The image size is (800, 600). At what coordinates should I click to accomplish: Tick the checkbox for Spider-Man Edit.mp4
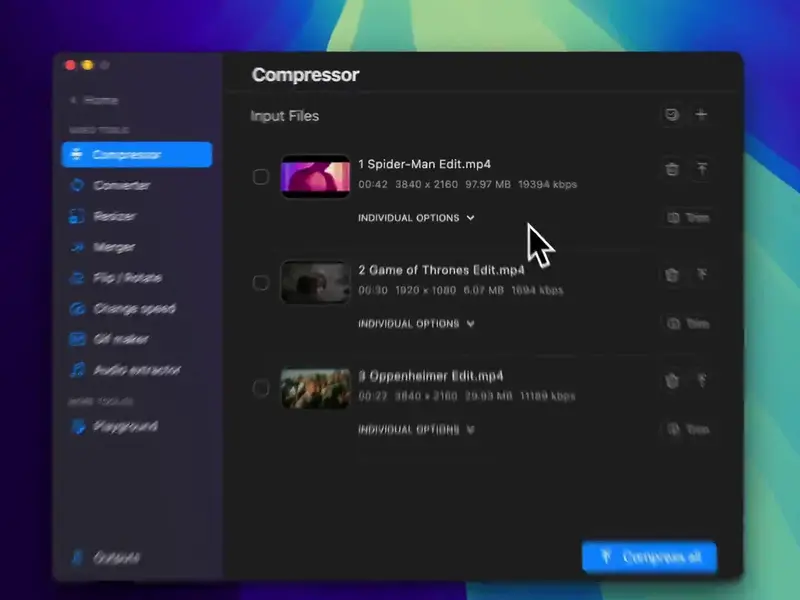(261, 177)
